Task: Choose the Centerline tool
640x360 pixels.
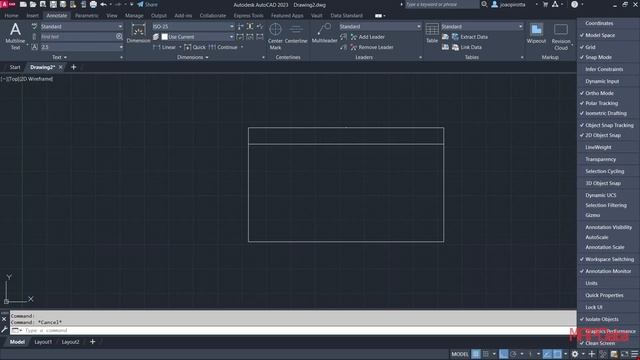Action: [x=296, y=34]
